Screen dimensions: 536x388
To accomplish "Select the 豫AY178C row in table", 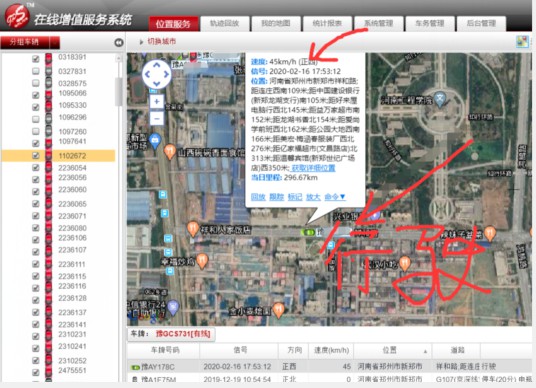I will click(x=330, y=366).
